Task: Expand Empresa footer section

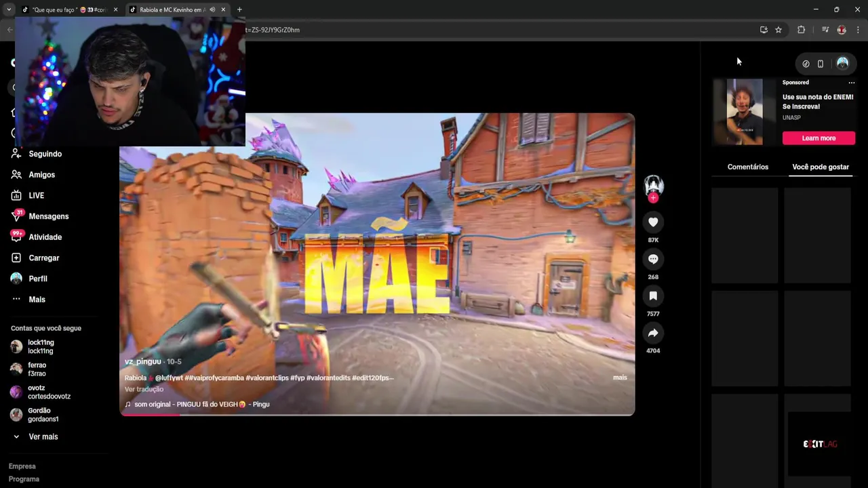Action: [22, 466]
